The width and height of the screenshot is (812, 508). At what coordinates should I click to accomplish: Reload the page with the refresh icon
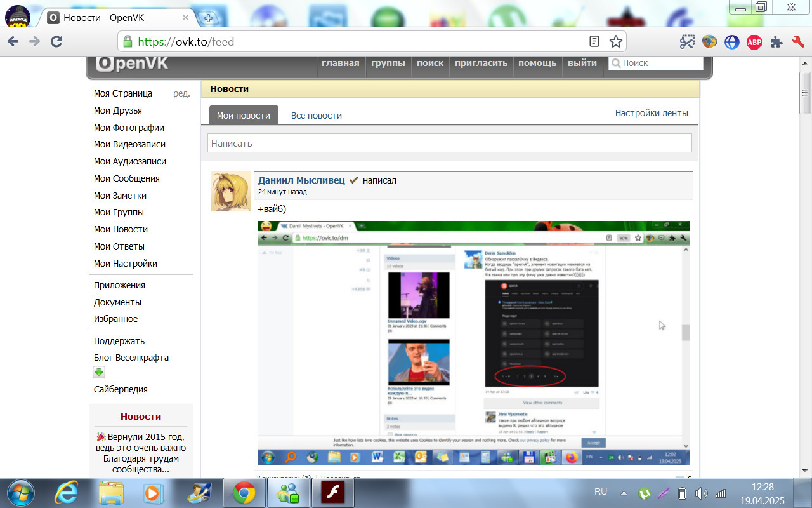pyautogui.click(x=56, y=42)
